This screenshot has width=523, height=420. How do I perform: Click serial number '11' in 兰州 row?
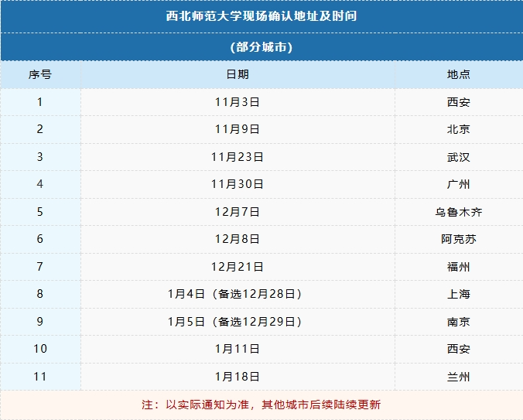(40, 377)
